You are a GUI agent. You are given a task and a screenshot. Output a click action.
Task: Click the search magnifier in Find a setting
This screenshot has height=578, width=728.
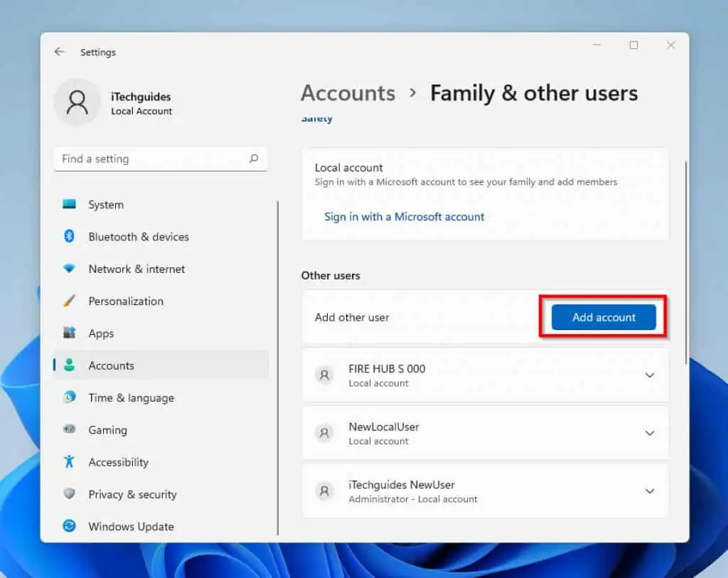(x=254, y=159)
